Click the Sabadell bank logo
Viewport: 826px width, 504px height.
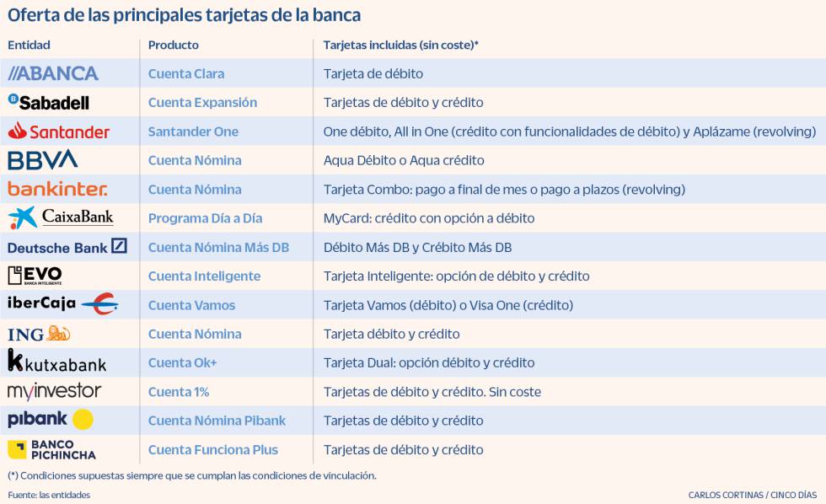[x=48, y=102]
